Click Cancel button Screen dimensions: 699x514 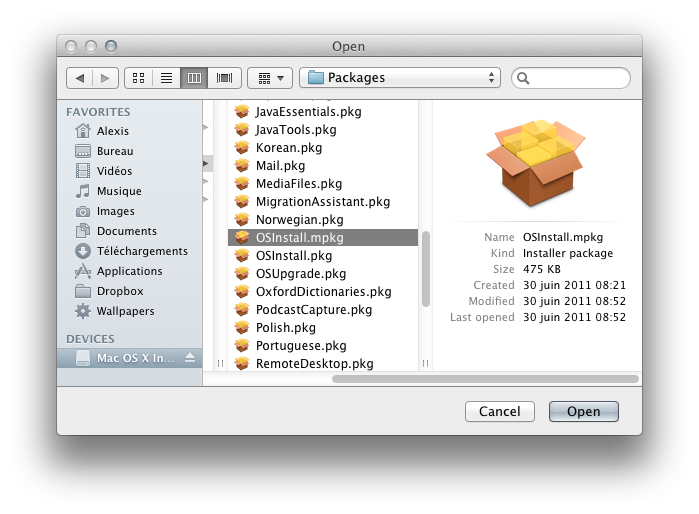click(x=500, y=411)
